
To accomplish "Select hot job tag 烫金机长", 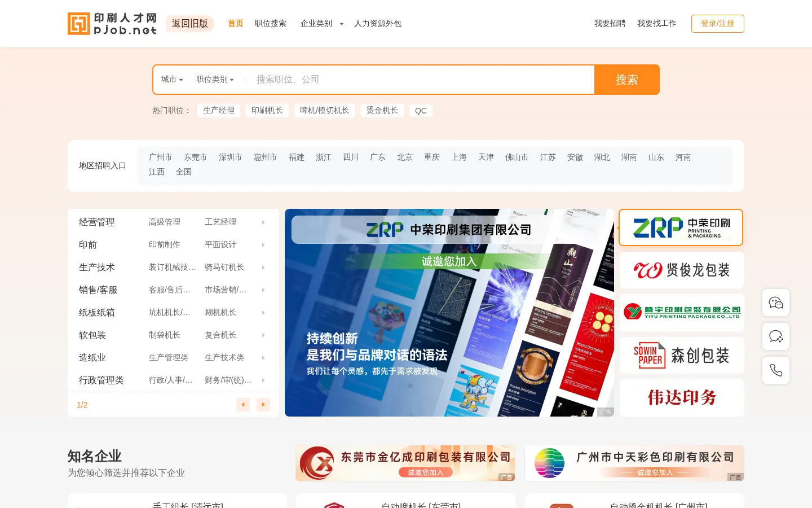I will [382, 111].
